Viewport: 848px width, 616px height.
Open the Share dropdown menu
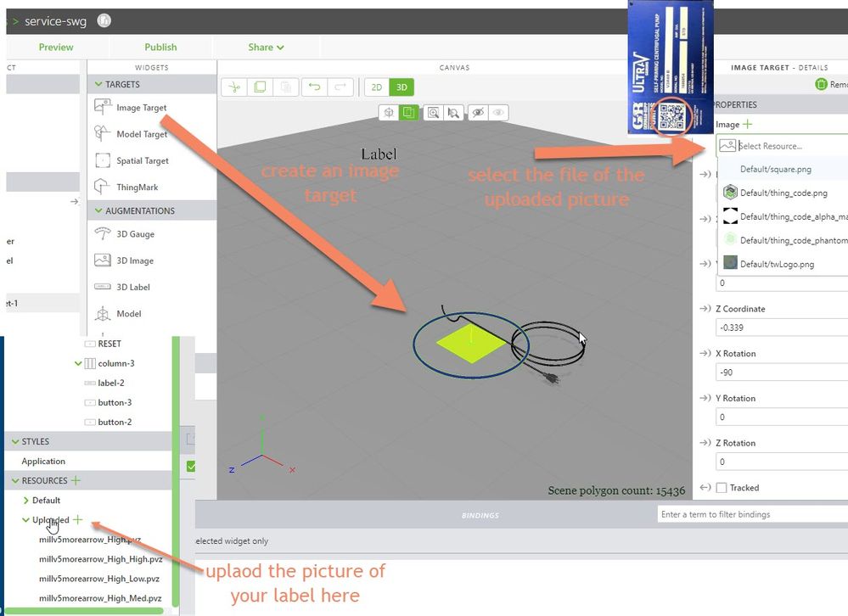tap(266, 47)
